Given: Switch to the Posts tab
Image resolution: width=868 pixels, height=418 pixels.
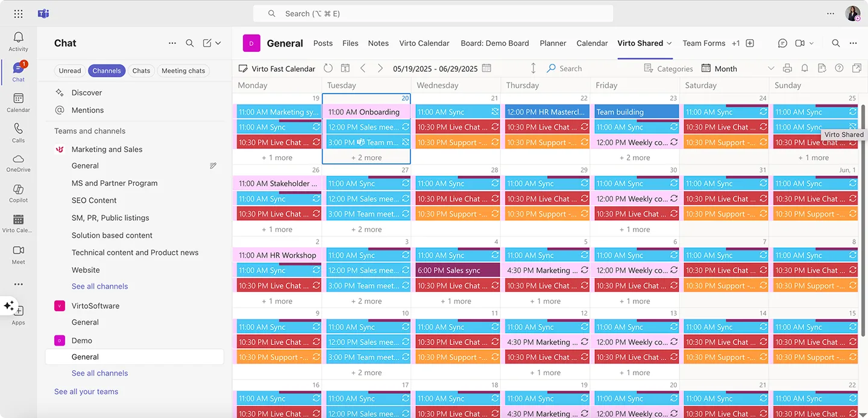Looking at the screenshot, I should [322, 43].
